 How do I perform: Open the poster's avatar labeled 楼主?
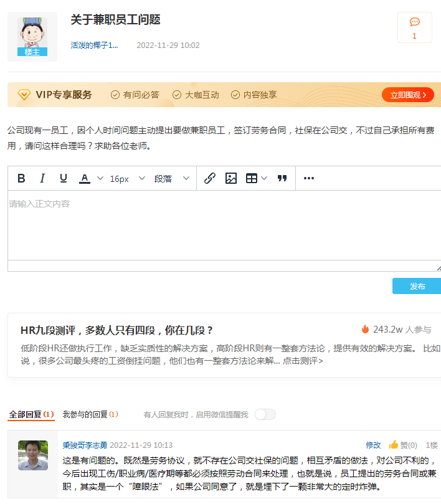32,37
